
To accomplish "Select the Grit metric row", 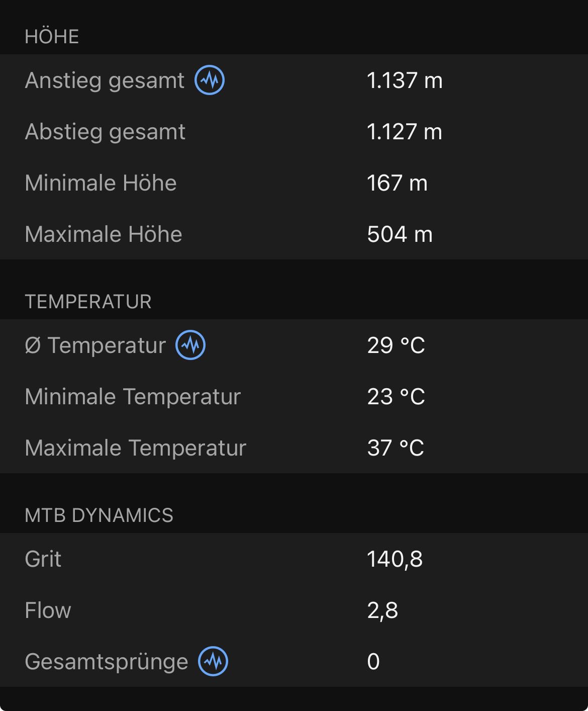I will tap(294, 559).
